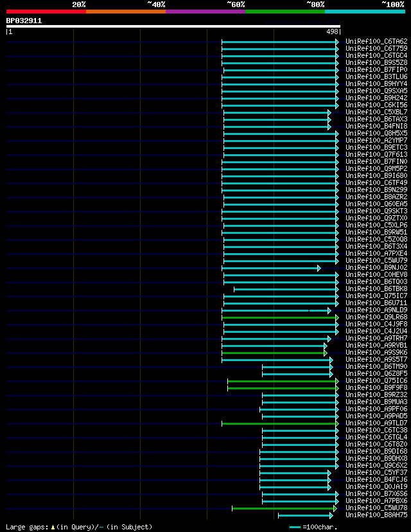Screen dimensions: 411x532
Task: Select the UniRef100_C5YF37 label
Action: pyautogui.click(x=376, y=473)
